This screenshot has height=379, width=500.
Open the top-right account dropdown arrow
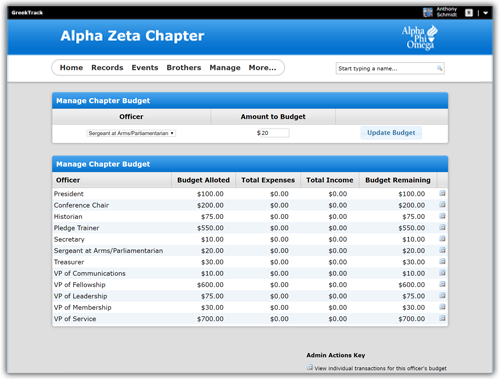point(486,13)
